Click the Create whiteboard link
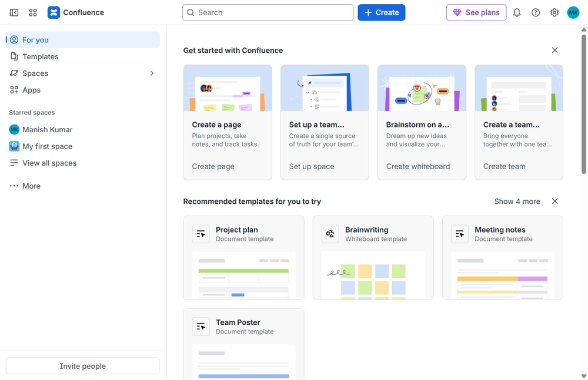The width and height of the screenshot is (588, 380). pyautogui.click(x=417, y=166)
